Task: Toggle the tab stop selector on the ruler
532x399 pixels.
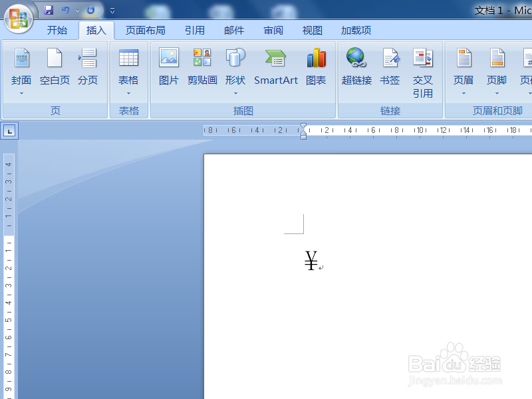Action: tap(9, 130)
